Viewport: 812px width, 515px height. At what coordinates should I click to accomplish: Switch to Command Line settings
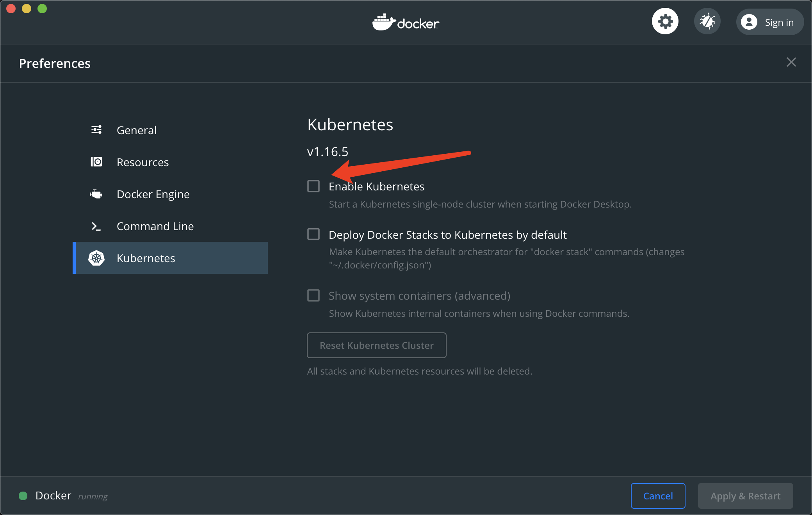(x=170, y=226)
